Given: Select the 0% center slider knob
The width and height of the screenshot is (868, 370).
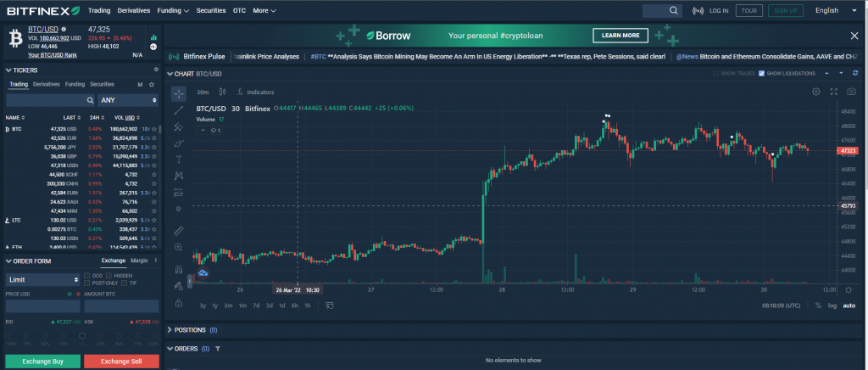Looking at the screenshot, I should tap(82, 336).
